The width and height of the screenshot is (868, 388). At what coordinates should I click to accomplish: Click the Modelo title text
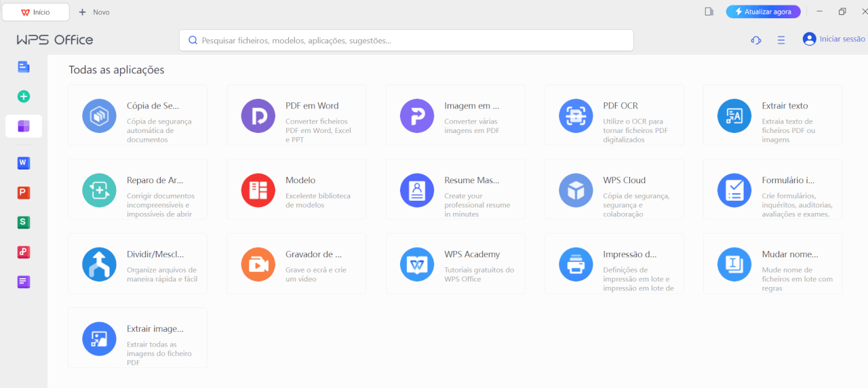300,180
